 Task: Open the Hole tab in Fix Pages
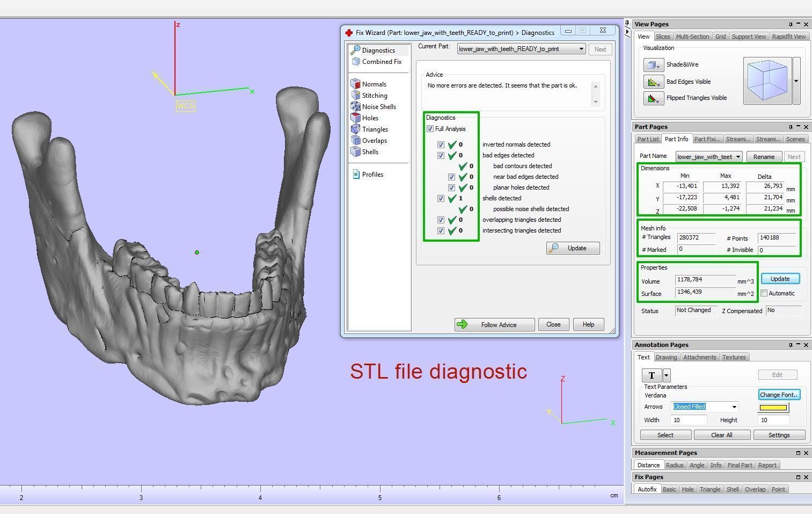coord(687,489)
